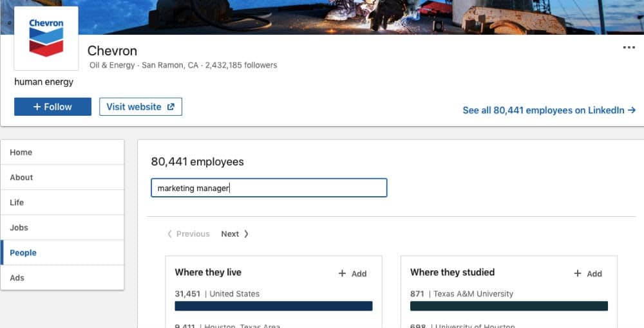The height and width of the screenshot is (328, 644).
Task: Click the human energy tagline
Action: [x=44, y=82]
